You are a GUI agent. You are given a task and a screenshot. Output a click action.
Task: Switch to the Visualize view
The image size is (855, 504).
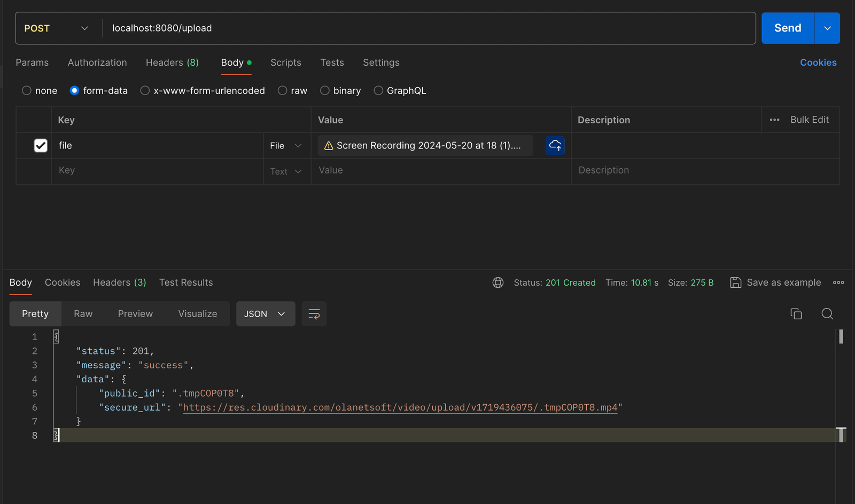pyautogui.click(x=198, y=314)
